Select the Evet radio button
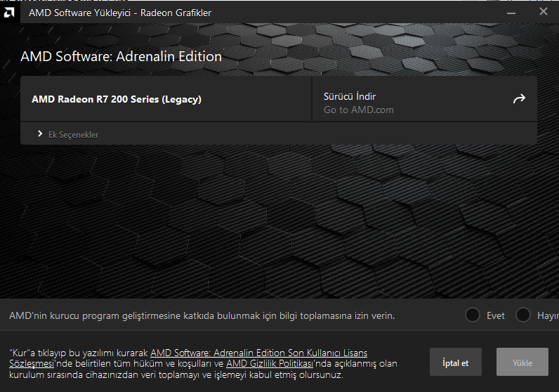The height and width of the screenshot is (392, 559). pyautogui.click(x=473, y=315)
